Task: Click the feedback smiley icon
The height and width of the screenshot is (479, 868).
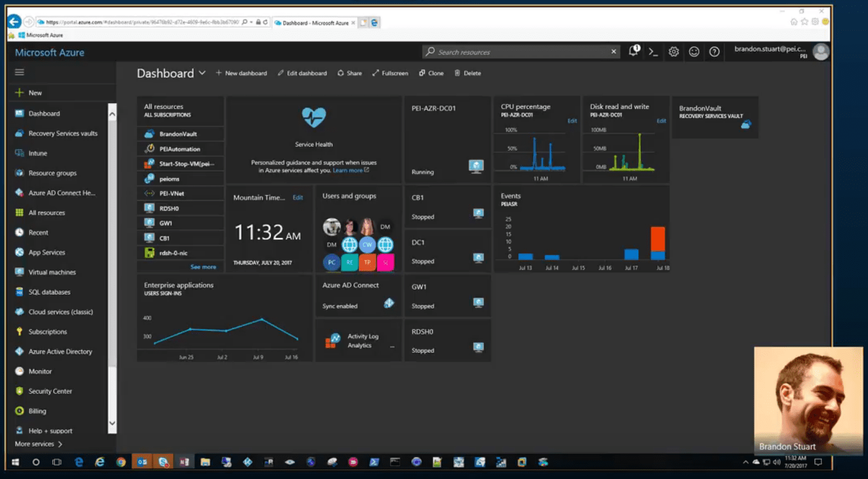Action: (694, 51)
